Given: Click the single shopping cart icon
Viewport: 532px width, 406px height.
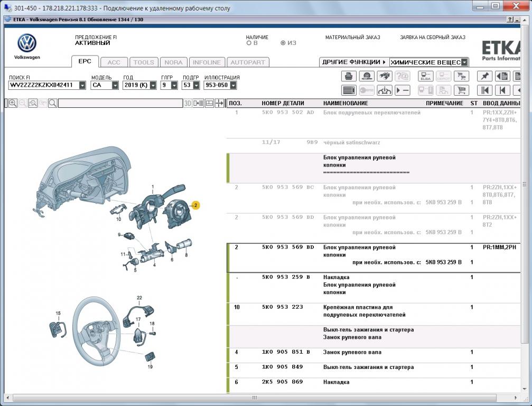Looking at the screenshot, I should [461, 90].
